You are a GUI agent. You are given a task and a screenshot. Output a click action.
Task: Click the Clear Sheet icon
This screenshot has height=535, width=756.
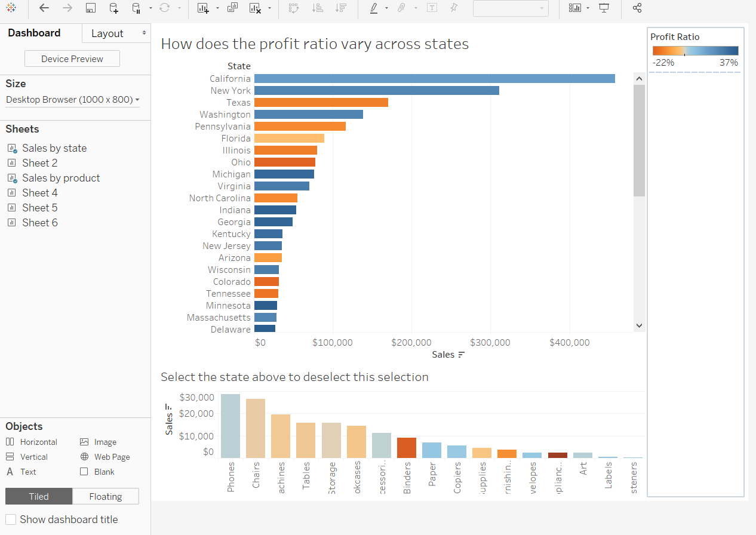pyautogui.click(x=255, y=8)
